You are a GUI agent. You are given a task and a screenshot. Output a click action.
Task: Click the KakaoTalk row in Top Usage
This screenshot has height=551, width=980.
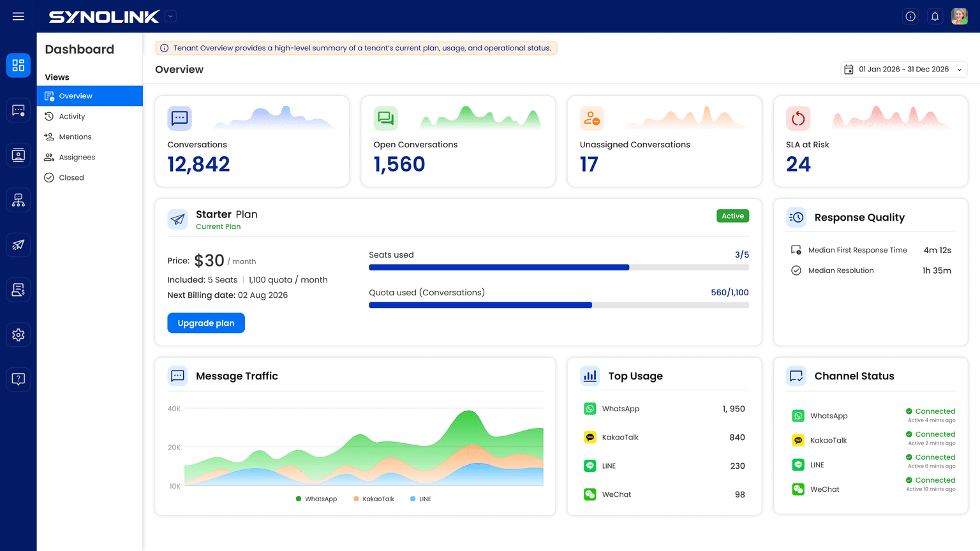pyautogui.click(x=664, y=437)
